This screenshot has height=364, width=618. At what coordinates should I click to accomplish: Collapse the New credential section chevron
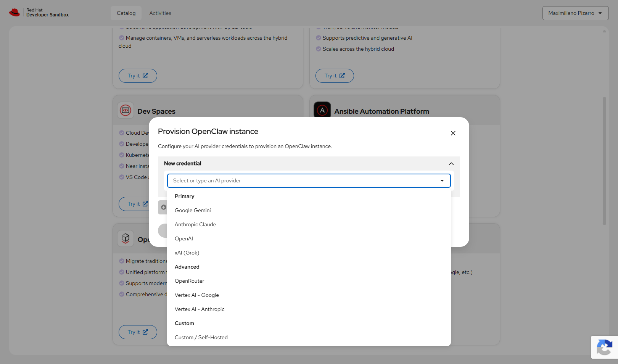coord(451,164)
